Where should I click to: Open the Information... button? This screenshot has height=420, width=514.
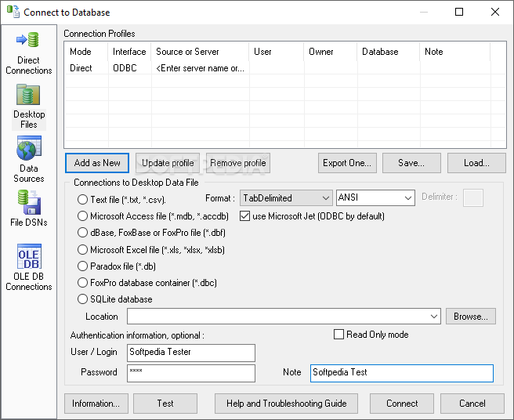(96, 404)
